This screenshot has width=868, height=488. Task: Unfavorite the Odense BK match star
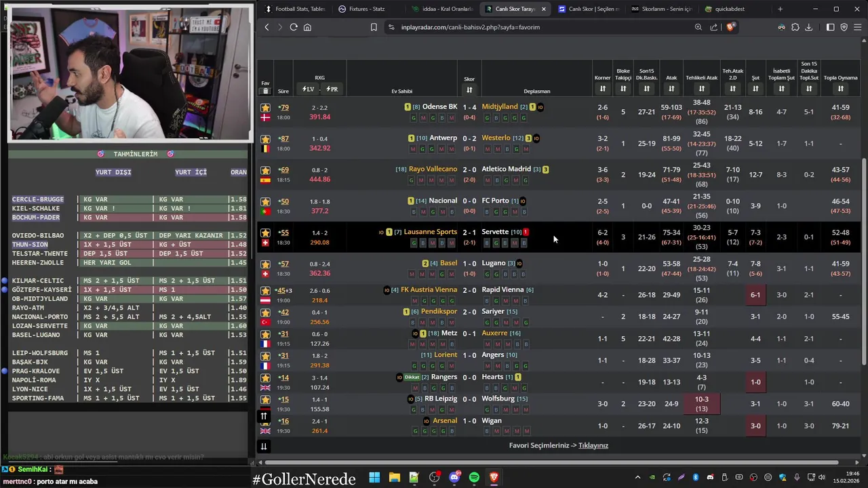pos(265,108)
